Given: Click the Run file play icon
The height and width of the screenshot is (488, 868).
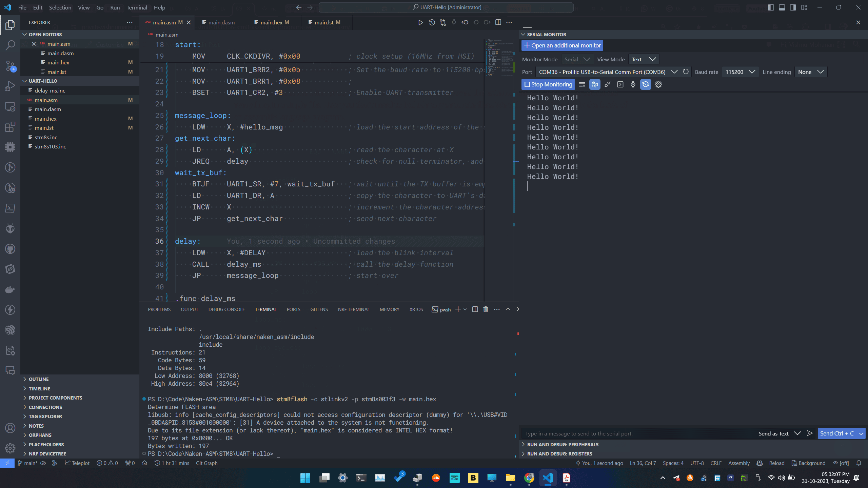Looking at the screenshot, I should click(x=420, y=22).
